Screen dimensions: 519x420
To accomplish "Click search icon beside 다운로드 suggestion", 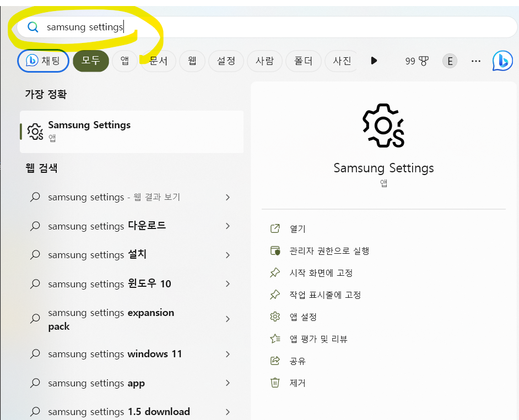I will pos(35,226).
